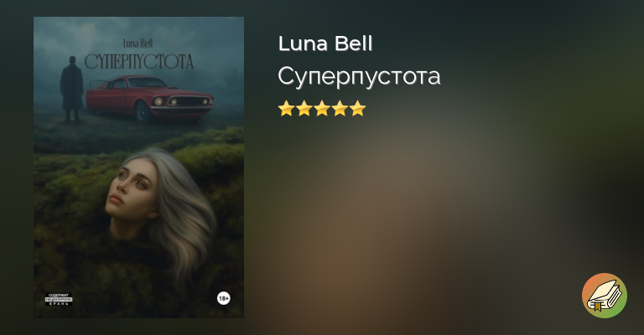The image size is (644, 335).
Task: Click the book logo icon in the corner
Action: tap(604, 296)
